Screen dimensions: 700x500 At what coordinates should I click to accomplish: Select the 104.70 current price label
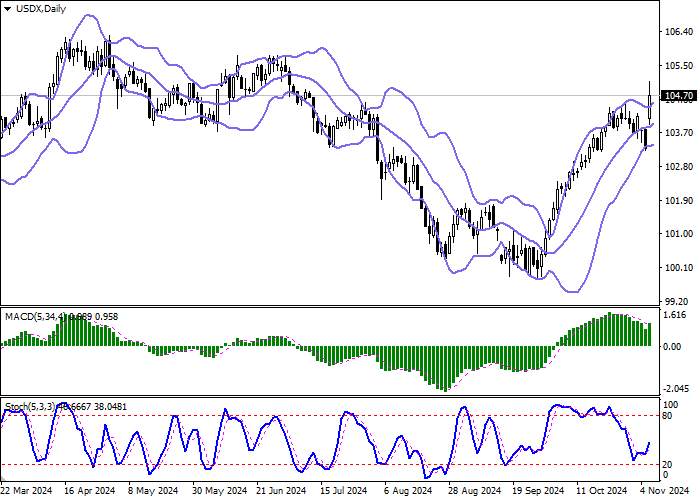pyautogui.click(x=679, y=96)
